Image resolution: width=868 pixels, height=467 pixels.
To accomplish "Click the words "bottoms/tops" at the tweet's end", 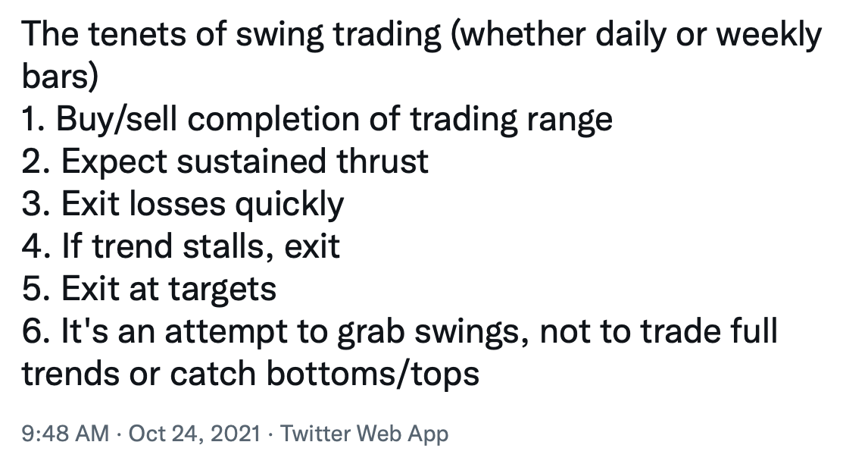I will coord(373,374).
